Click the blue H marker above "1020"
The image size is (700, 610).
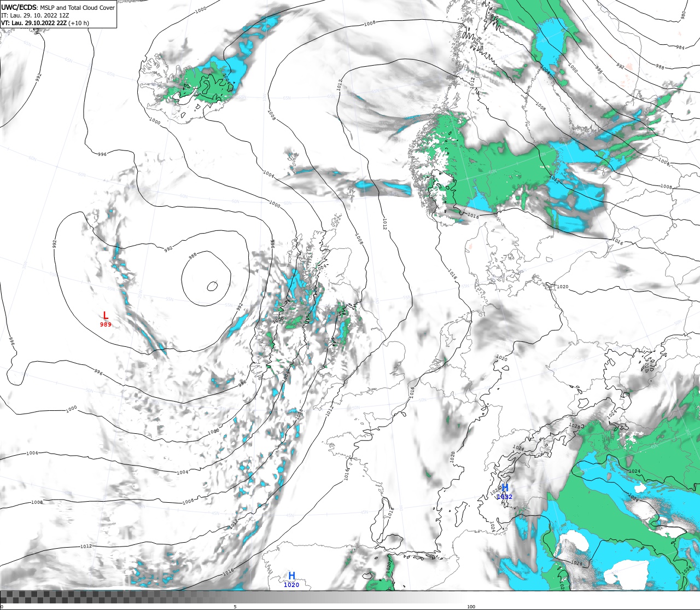coord(291,576)
